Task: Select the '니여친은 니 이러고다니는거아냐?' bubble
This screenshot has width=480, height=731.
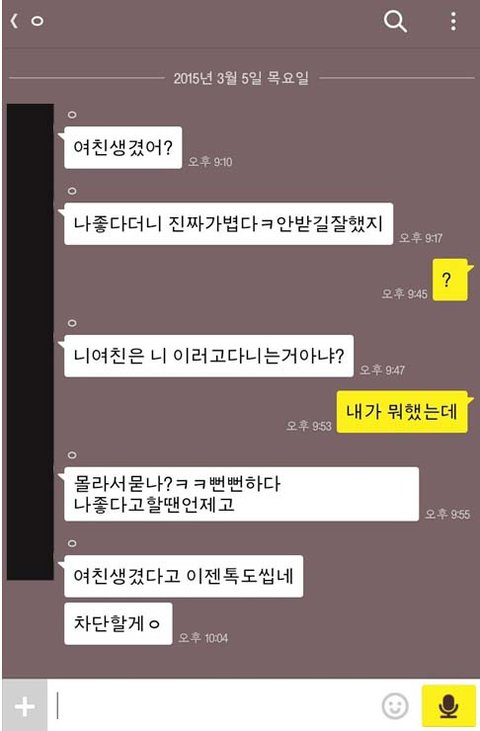Action: click(208, 356)
